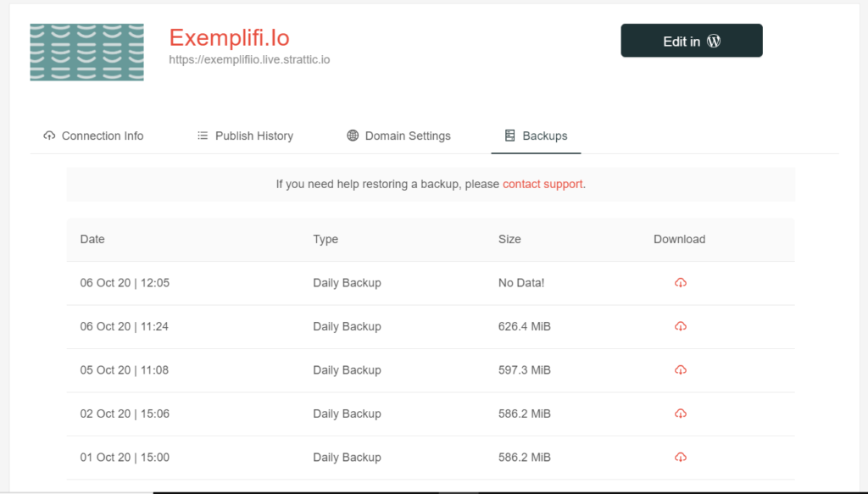Download the 06 Oct 20 12:05 backup
Image resolution: width=868 pixels, height=494 pixels.
click(681, 283)
